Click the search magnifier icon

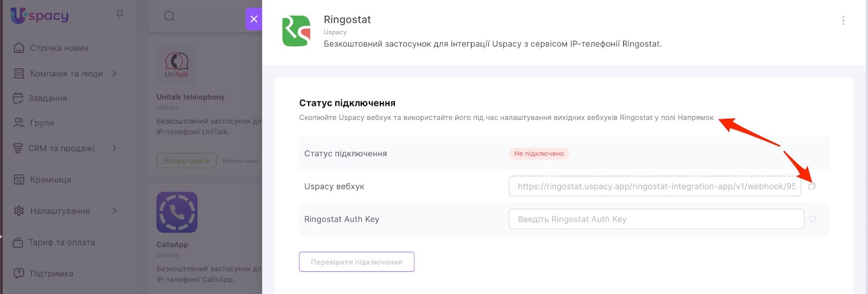click(x=169, y=16)
